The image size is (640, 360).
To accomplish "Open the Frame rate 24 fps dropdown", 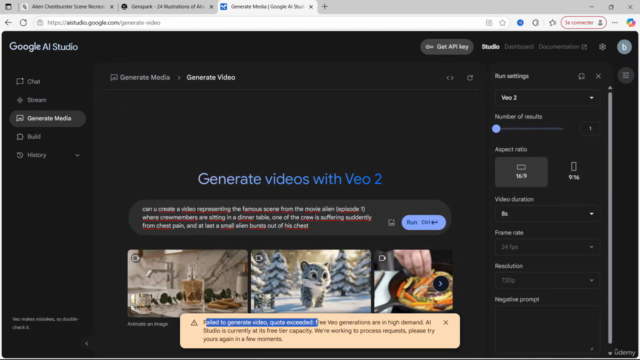I will 547,247.
